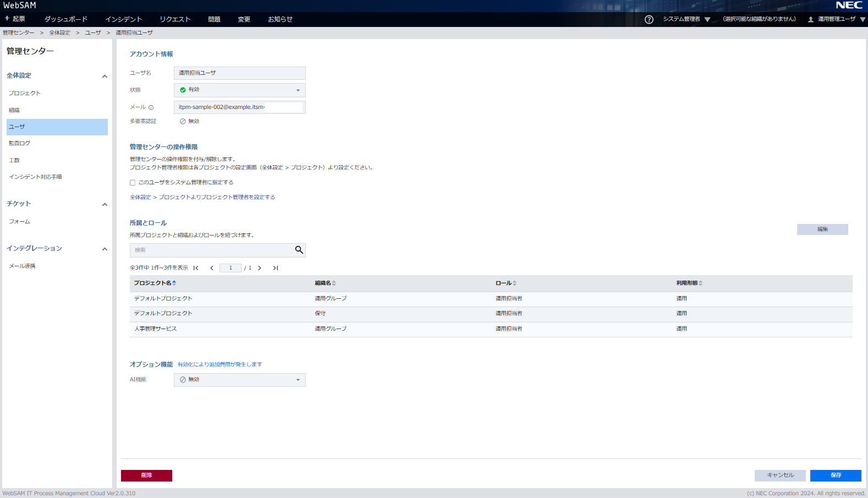Click the 保存 button
This screenshot has height=498, width=868.
point(836,475)
